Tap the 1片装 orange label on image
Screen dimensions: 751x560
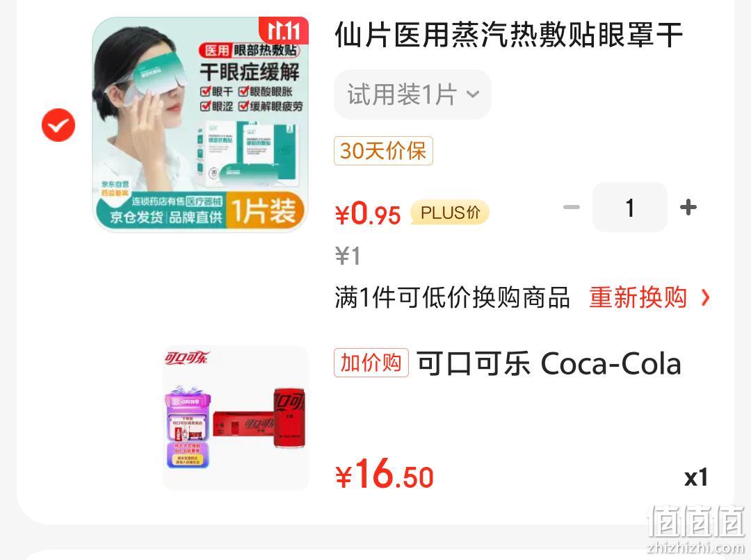pyautogui.click(x=265, y=211)
